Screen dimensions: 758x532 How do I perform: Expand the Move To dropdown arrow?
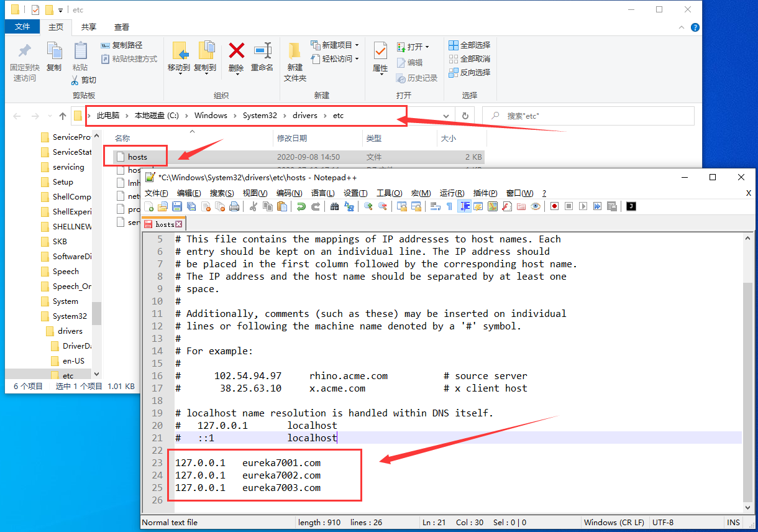[x=179, y=74]
